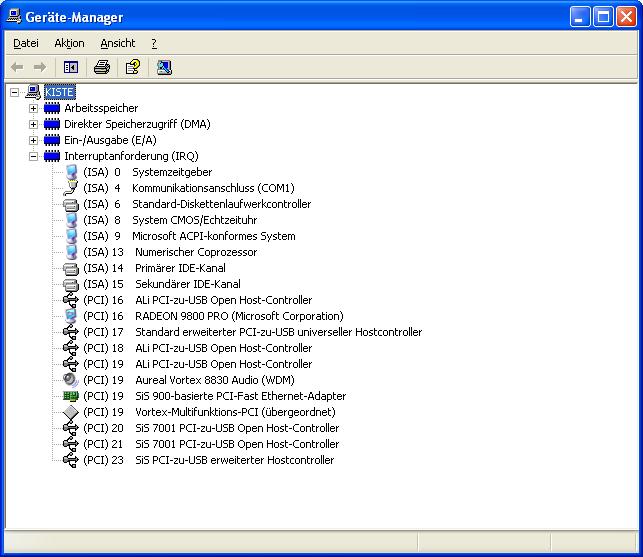Maximize the Geräte-Manager window
Image resolution: width=643 pixels, height=557 pixels.
[x=603, y=17]
